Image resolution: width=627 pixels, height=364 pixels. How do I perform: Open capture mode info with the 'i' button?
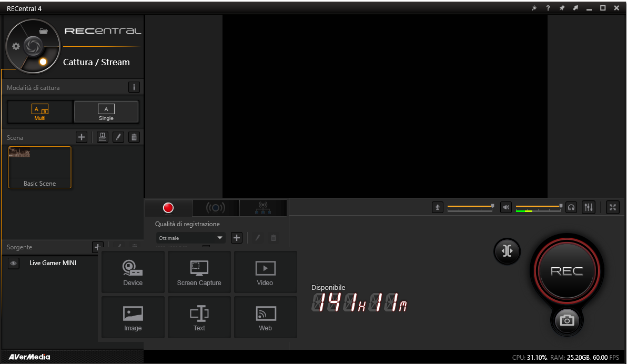[x=134, y=87]
